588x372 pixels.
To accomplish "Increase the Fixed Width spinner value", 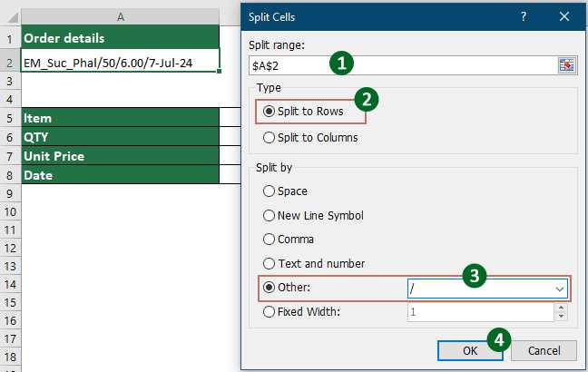I will [561, 308].
